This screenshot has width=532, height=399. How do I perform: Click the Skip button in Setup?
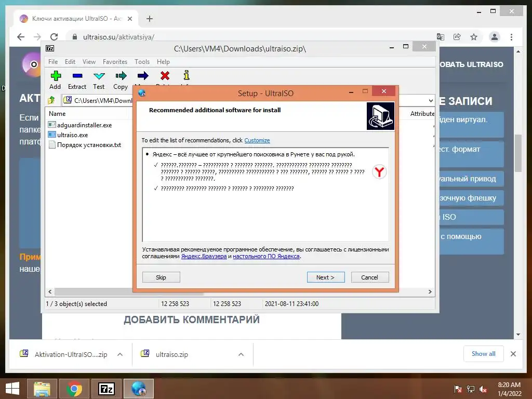(x=161, y=277)
